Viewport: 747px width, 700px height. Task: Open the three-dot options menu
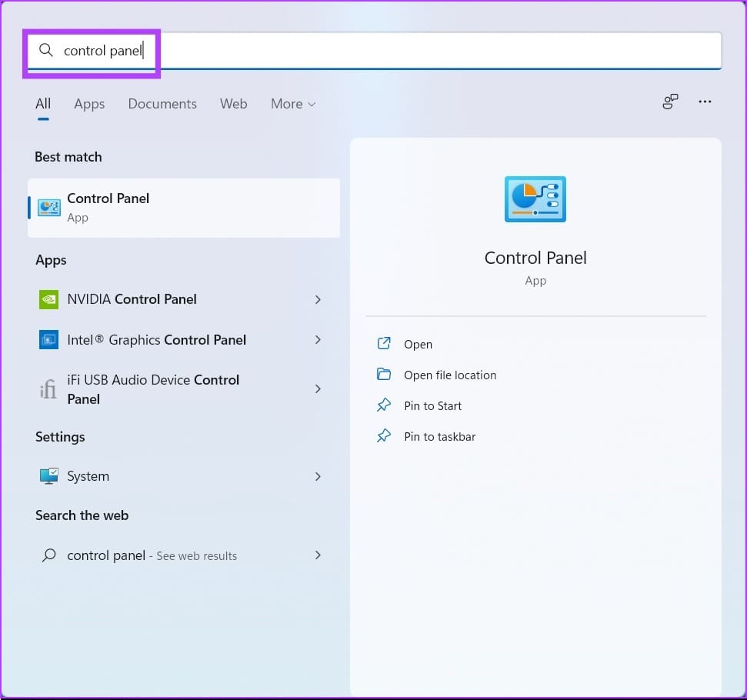click(x=705, y=102)
